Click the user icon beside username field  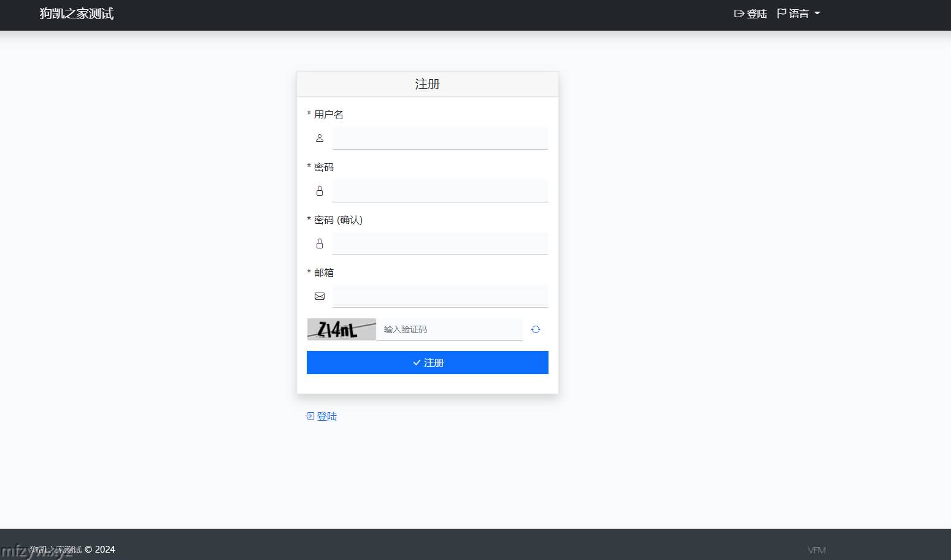[x=320, y=139]
